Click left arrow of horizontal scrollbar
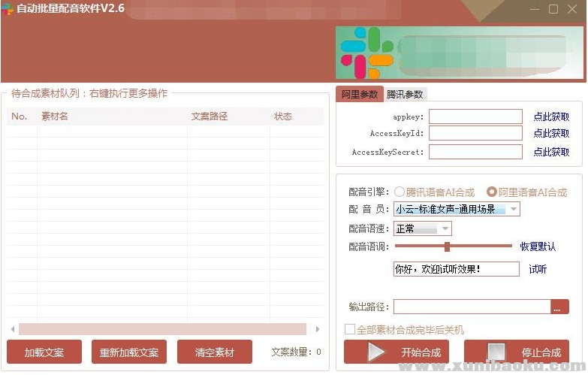This screenshot has width=588, height=375. pyautogui.click(x=13, y=329)
